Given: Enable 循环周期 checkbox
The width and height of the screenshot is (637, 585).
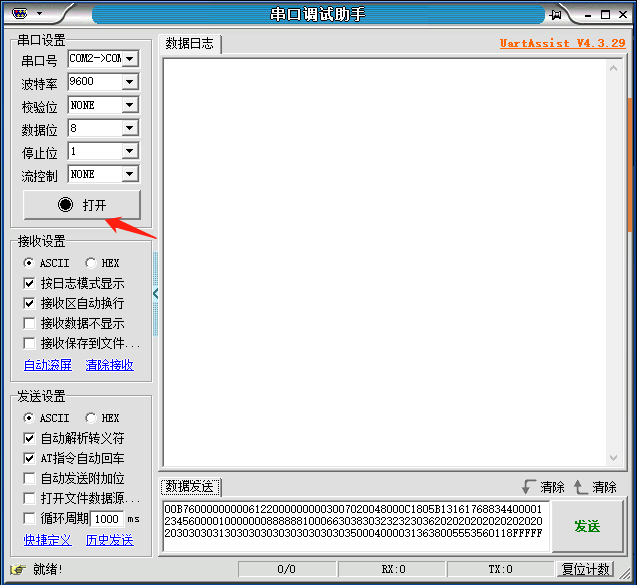Looking at the screenshot, I should click(x=29, y=518).
